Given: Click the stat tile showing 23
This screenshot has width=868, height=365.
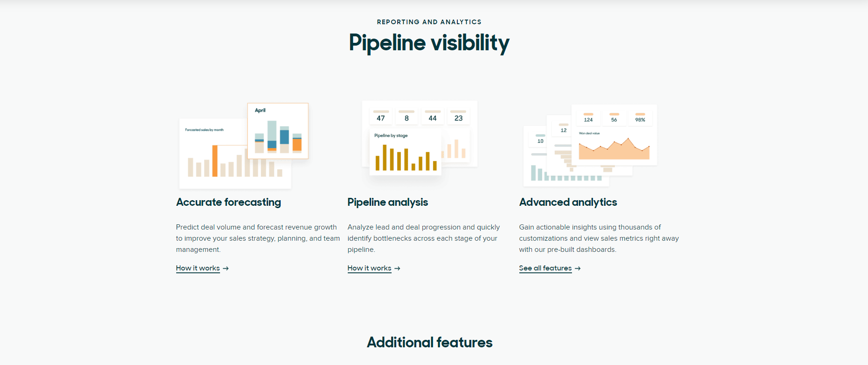Looking at the screenshot, I should (459, 116).
